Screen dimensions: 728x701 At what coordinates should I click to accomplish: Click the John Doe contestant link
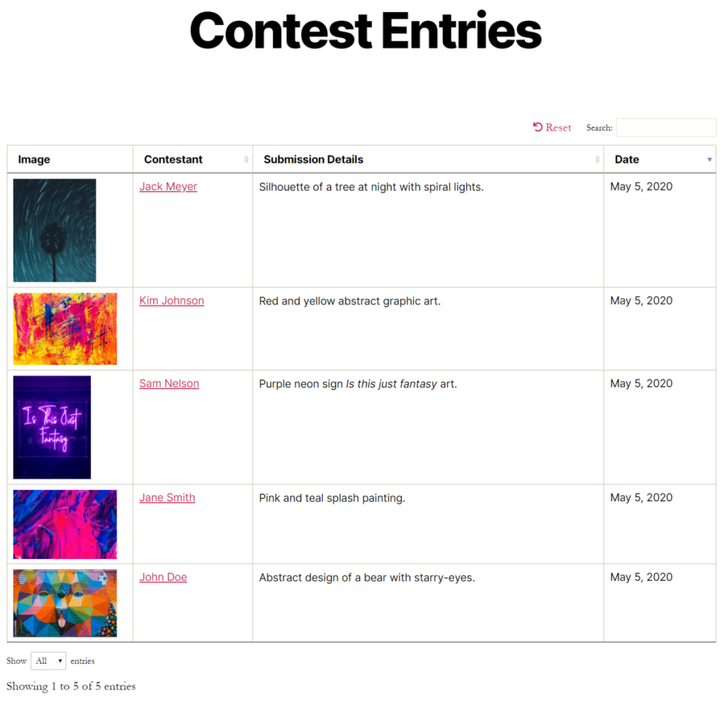163,577
